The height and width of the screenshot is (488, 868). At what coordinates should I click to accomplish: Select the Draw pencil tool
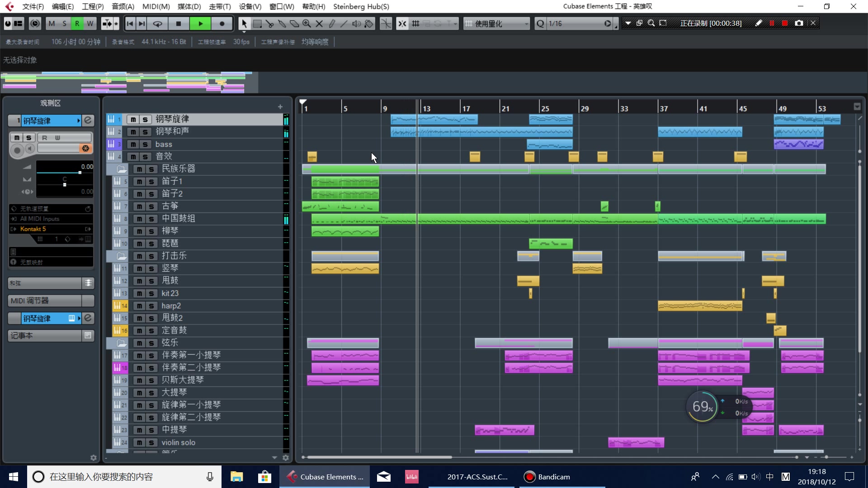point(332,23)
